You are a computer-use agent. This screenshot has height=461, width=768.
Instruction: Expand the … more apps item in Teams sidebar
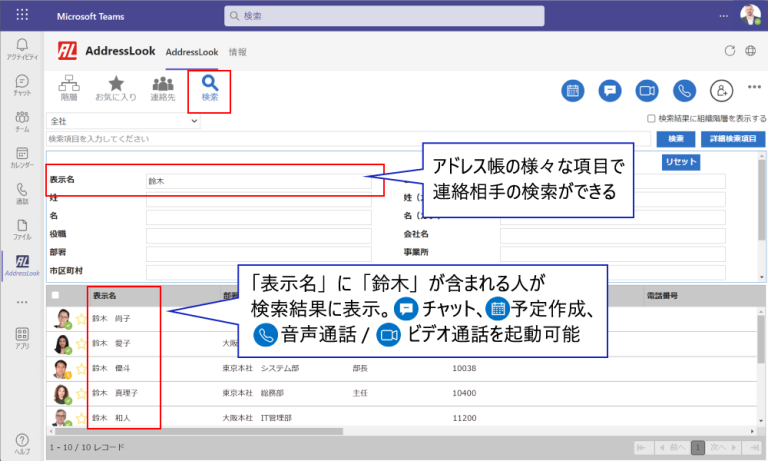21,301
